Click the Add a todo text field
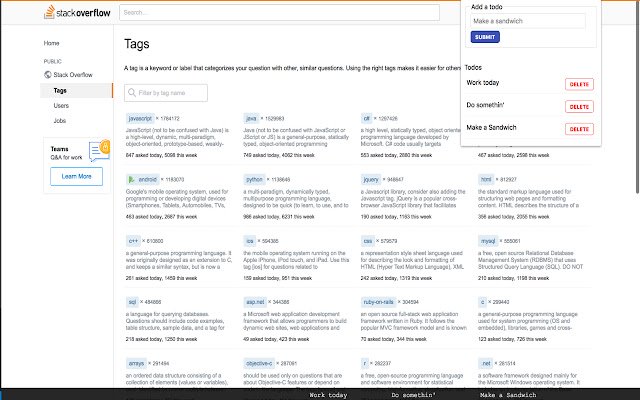This screenshot has height=400, width=640. tap(528, 21)
